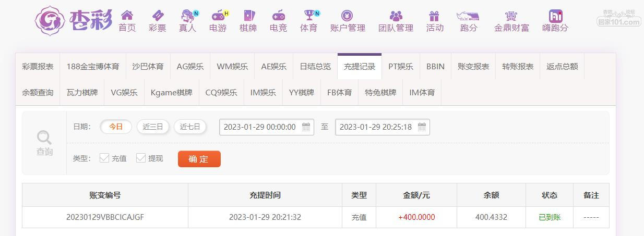Switch to the 余额查询 tab
Viewport: 644px width, 236px height.
point(38,92)
